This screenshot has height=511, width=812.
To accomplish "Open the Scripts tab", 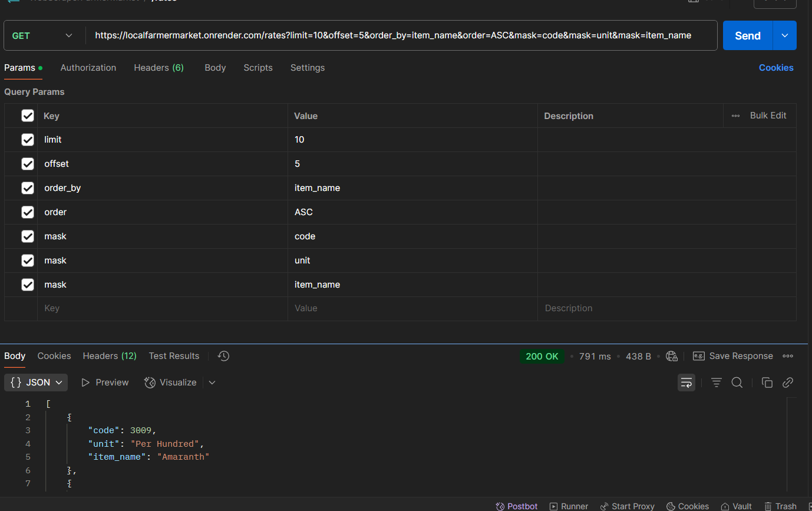I will (258, 68).
